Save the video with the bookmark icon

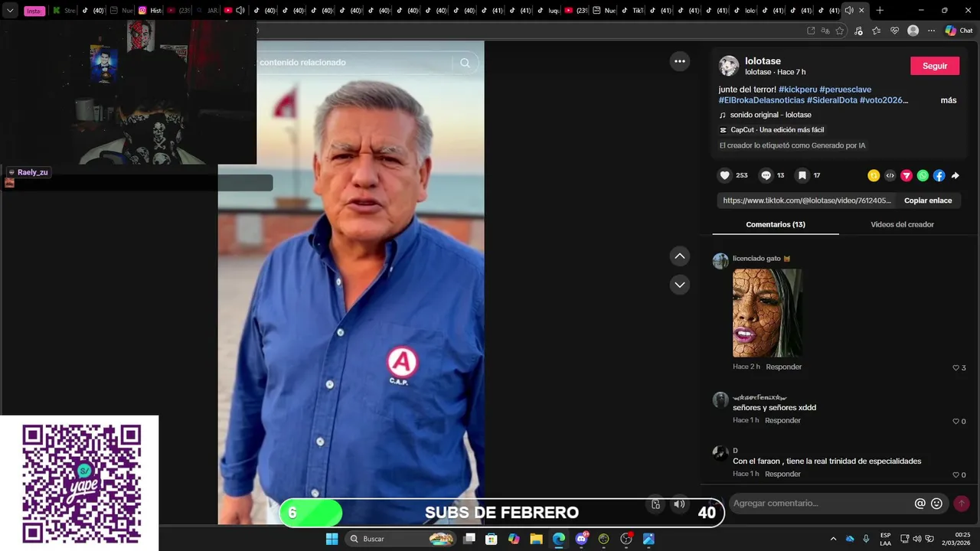pyautogui.click(x=802, y=175)
